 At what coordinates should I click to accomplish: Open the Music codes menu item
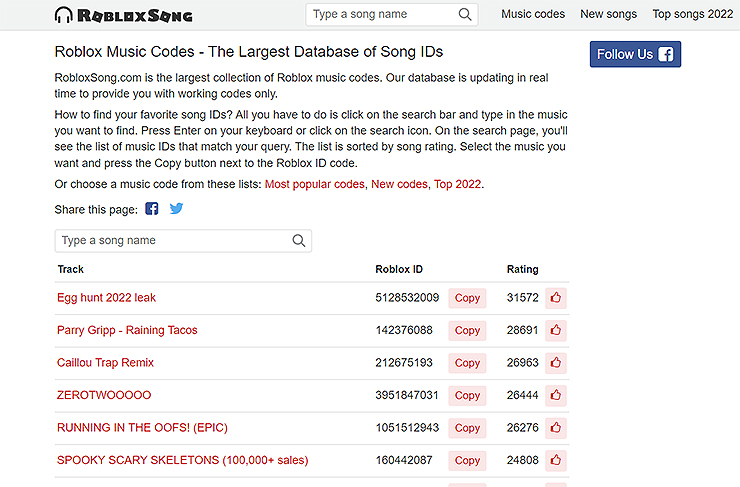pyautogui.click(x=533, y=14)
